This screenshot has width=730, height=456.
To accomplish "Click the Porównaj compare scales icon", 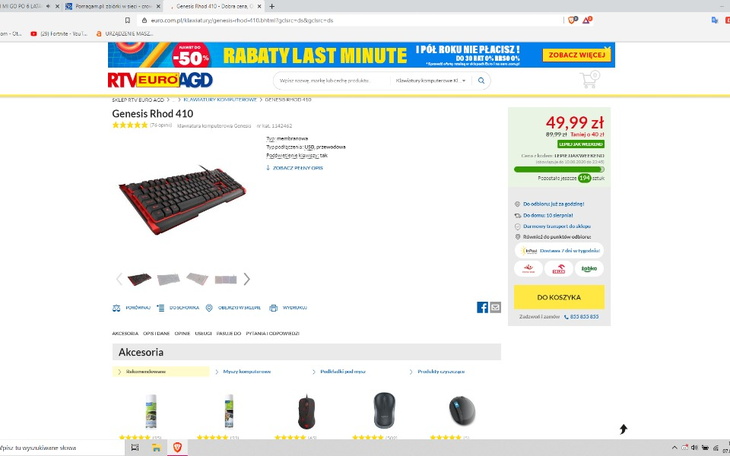I will tap(116, 308).
